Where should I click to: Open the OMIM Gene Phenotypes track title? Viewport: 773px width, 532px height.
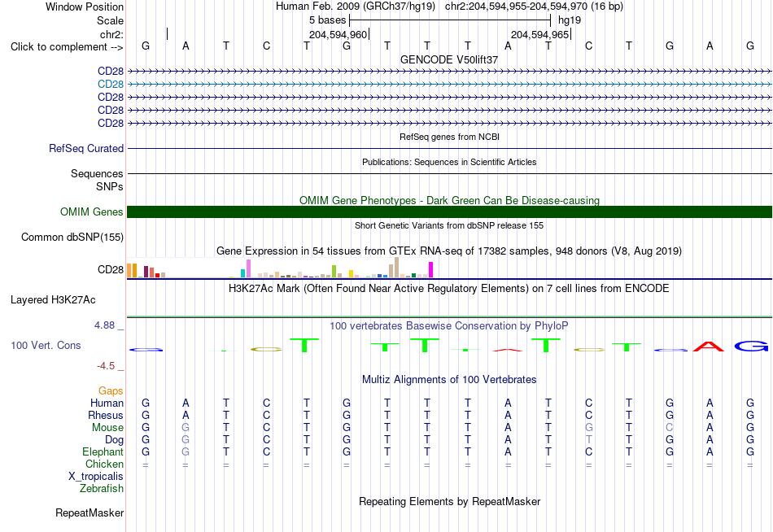coord(449,200)
